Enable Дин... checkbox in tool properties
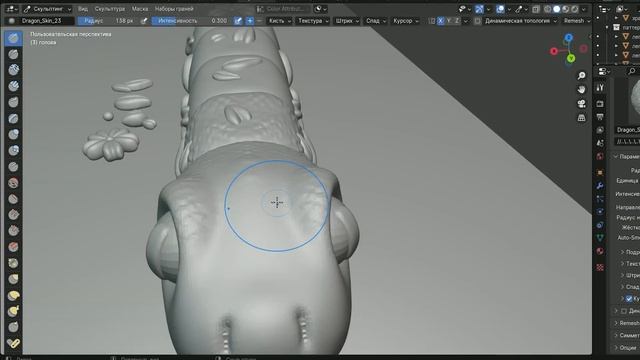The width and height of the screenshot is (640, 360). tap(624, 311)
